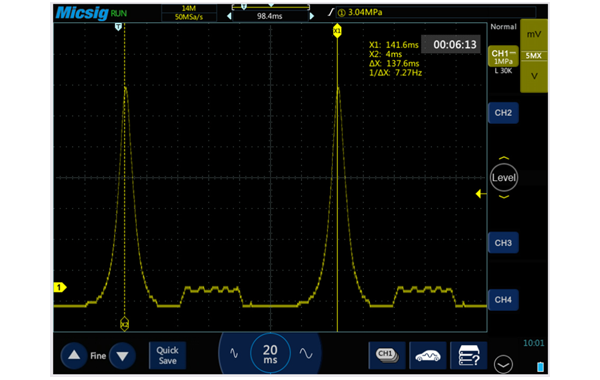
Task: Toggle channel CH2 on
Action: 503,113
